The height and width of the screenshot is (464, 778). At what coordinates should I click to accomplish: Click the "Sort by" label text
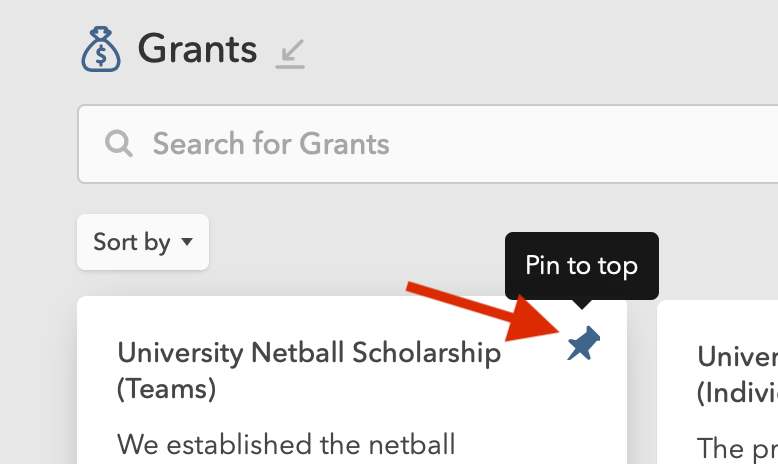(131, 242)
